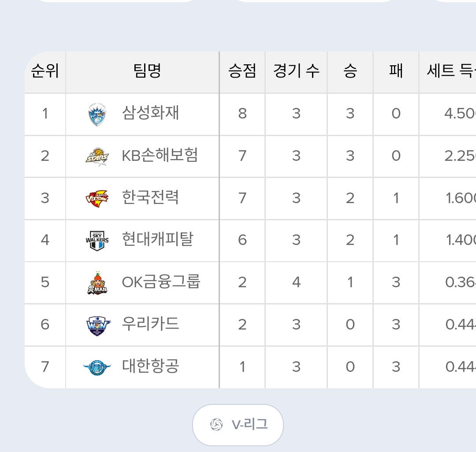Click the leftmost tab chip at the top
This screenshot has width=476, height=452.
coord(115,2)
